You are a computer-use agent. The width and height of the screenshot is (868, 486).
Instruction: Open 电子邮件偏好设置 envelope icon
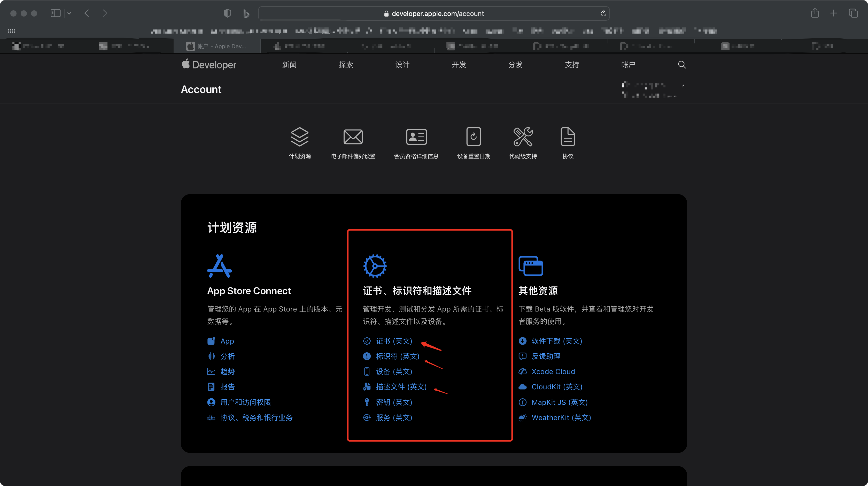(353, 136)
